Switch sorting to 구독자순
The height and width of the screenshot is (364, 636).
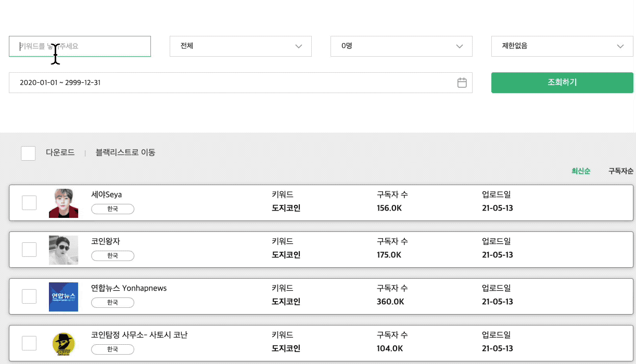tap(620, 171)
